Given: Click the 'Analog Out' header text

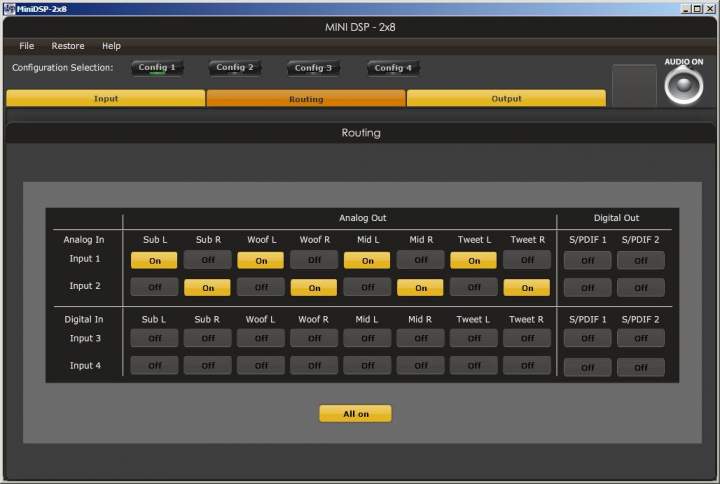Looking at the screenshot, I should click(363, 218).
